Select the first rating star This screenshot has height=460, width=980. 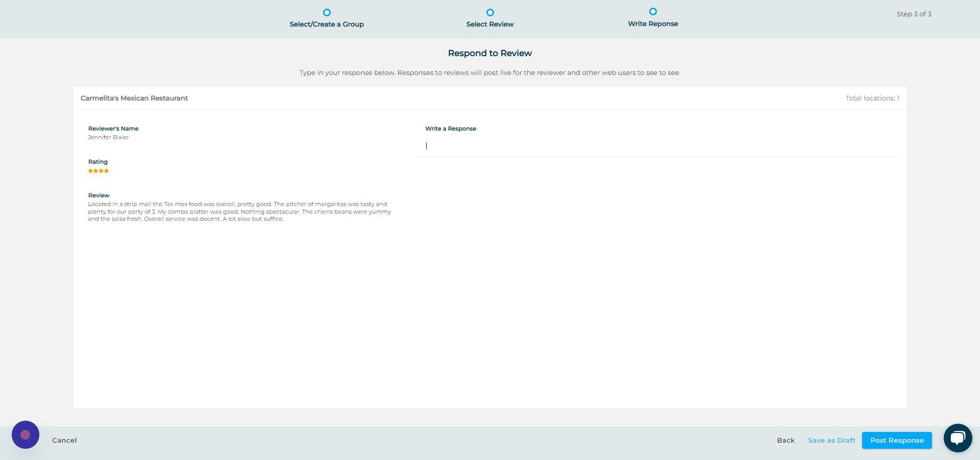91,171
